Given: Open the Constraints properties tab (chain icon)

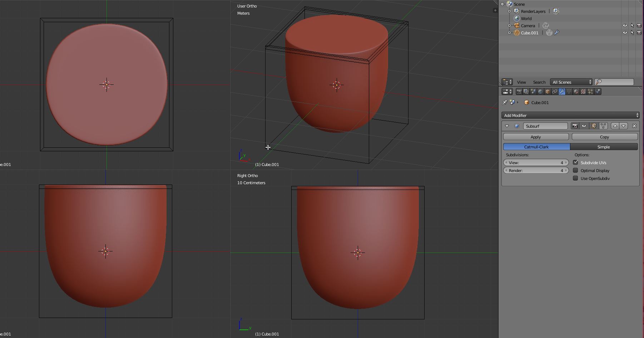Looking at the screenshot, I should 555,92.
